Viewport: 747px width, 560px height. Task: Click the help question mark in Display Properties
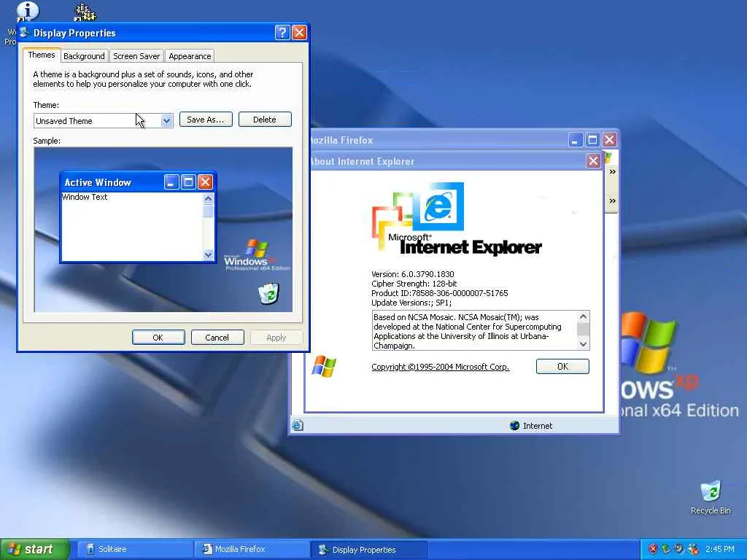coord(282,32)
